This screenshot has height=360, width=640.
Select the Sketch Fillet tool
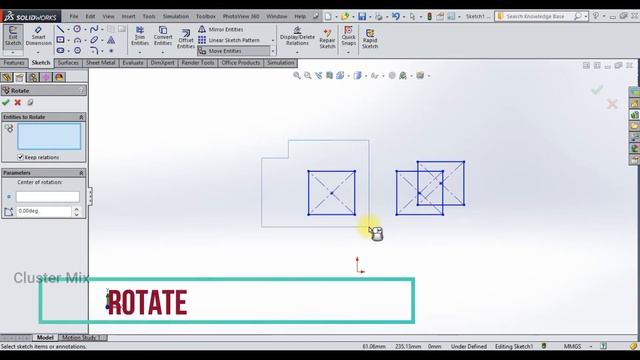[x=94, y=51]
